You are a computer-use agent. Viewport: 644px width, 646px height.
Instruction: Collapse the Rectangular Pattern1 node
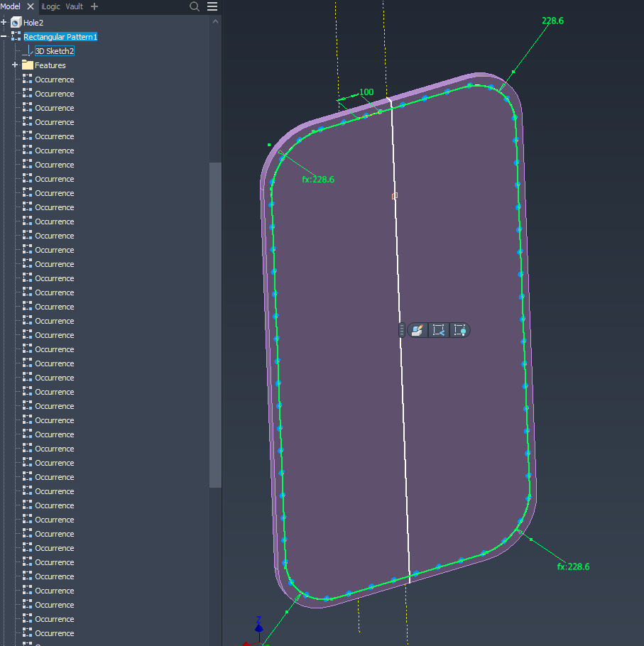4,37
